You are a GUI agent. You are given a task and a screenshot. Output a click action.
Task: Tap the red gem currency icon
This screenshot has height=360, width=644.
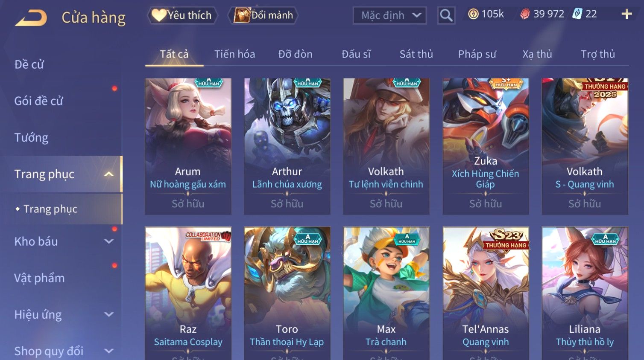(x=525, y=14)
